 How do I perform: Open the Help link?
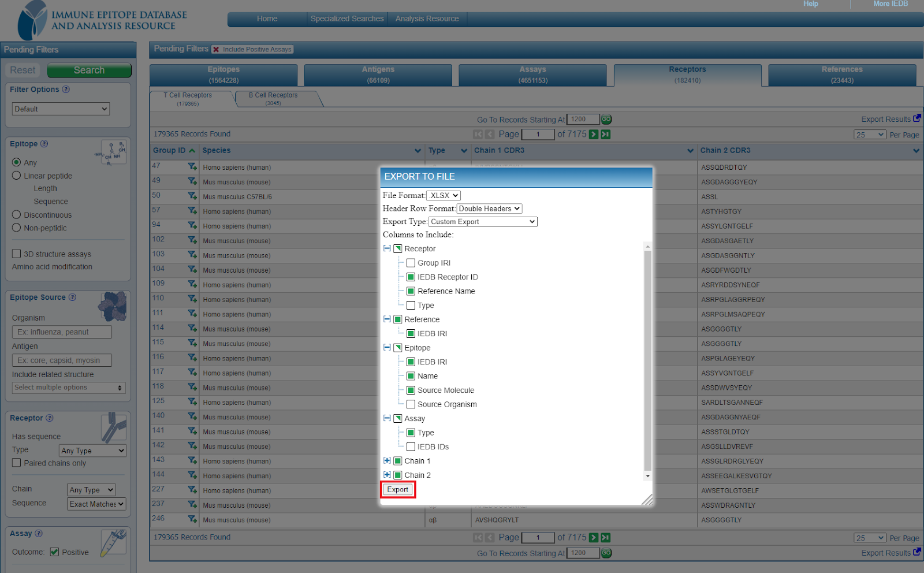(811, 4)
